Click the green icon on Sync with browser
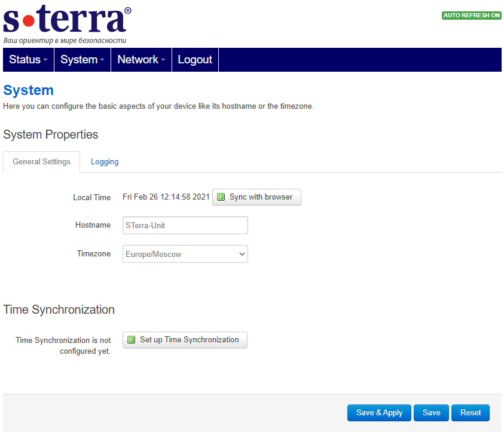The image size is (504, 432). coord(221,197)
